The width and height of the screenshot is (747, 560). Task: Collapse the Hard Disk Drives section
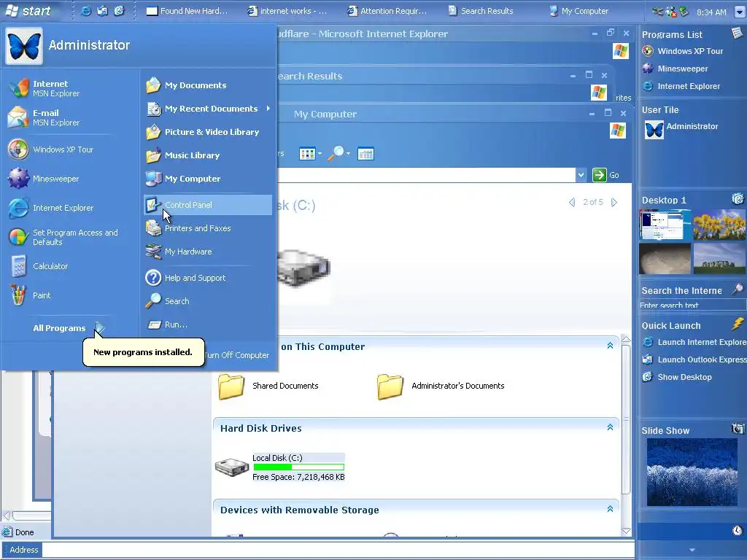pyautogui.click(x=610, y=427)
